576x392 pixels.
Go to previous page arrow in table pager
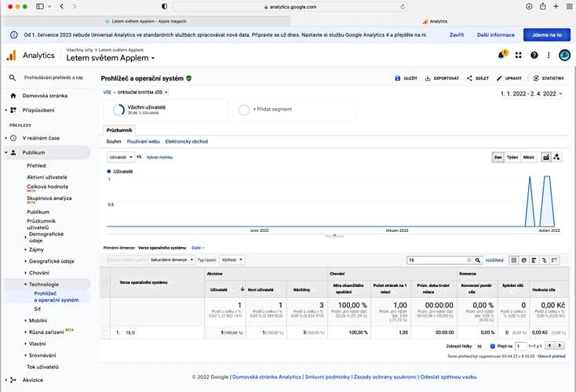coord(549,346)
